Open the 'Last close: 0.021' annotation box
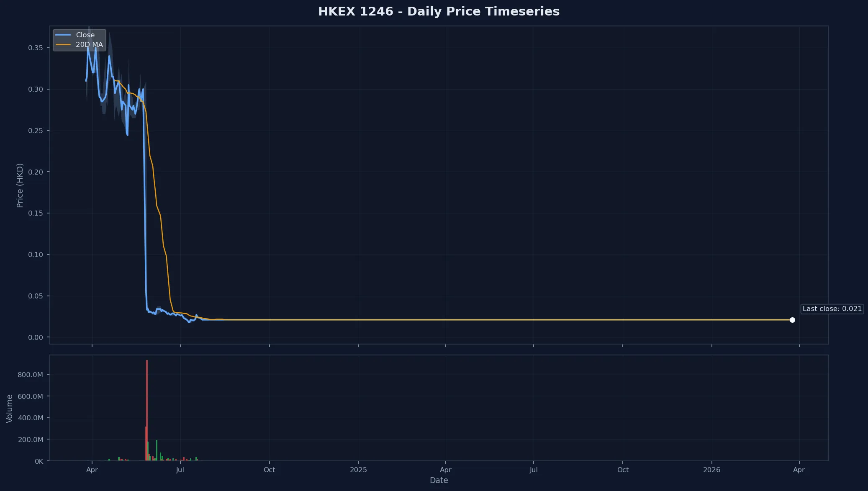Screen dimensions: 868x491 click(832, 309)
